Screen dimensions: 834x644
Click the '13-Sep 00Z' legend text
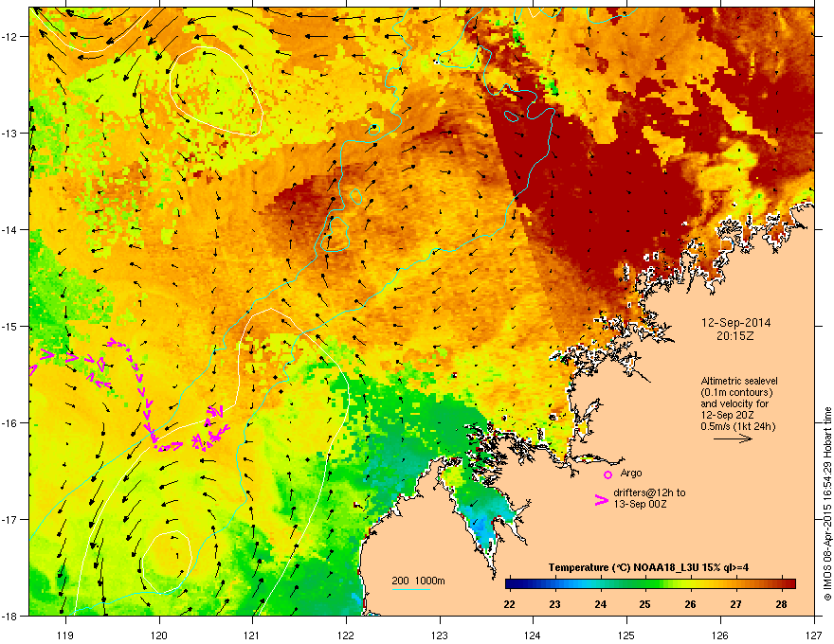640,504
